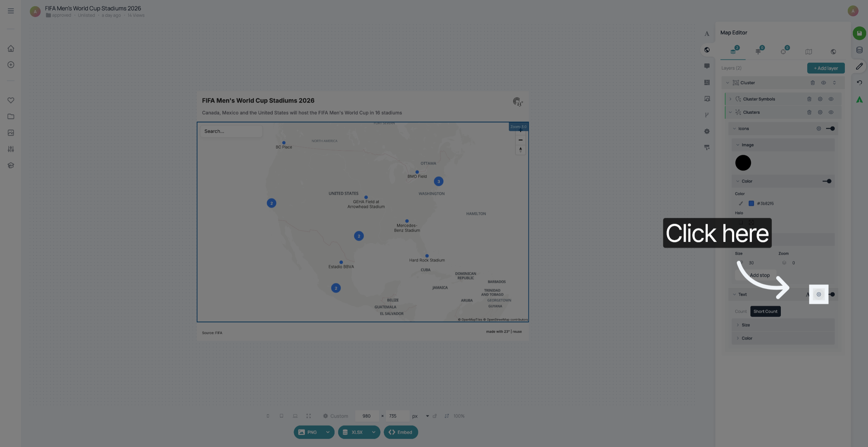Open the graduation cap learning icon
Viewport: 868px width, 447px height.
tap(11, 165)
